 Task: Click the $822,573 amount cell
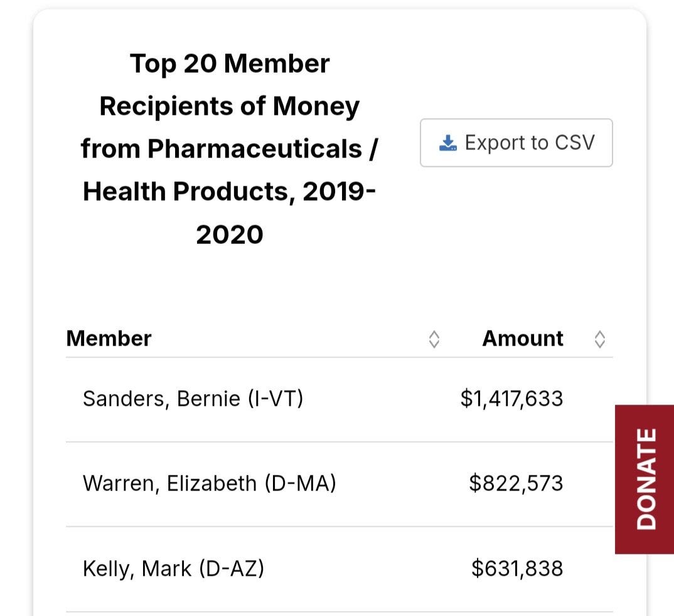point(516,483)
